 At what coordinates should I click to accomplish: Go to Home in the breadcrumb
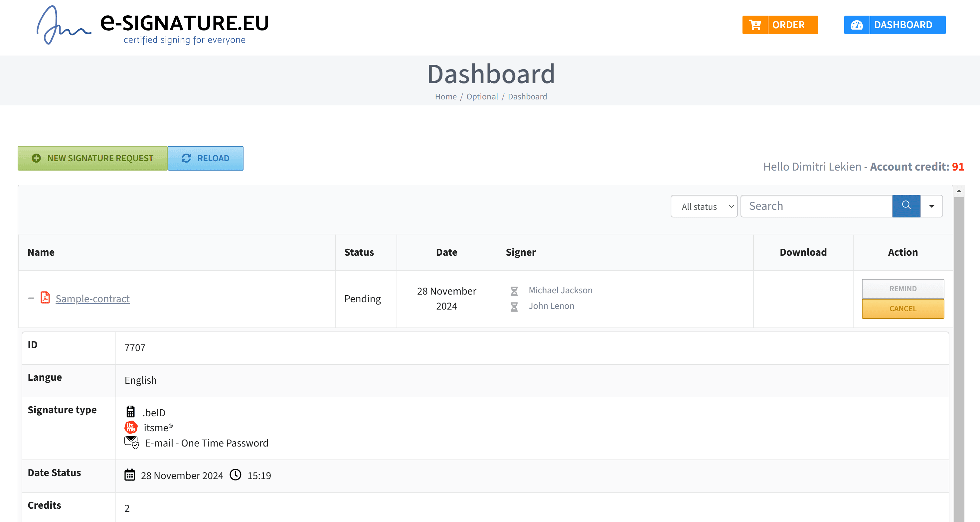coord(445,96)
